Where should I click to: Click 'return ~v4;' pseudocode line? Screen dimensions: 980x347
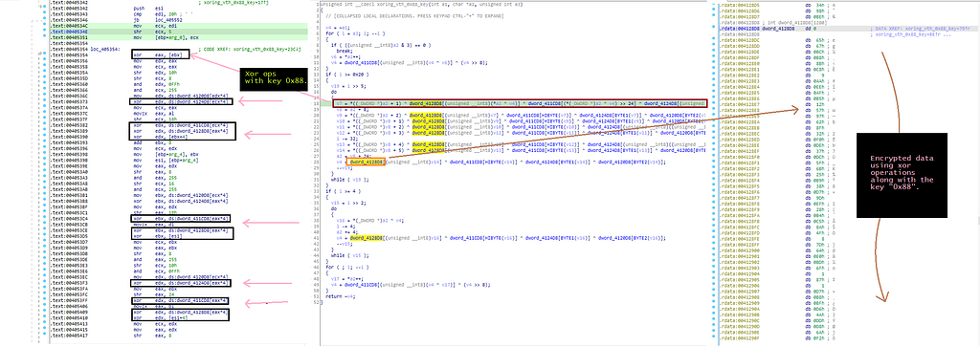coord(342,297)
